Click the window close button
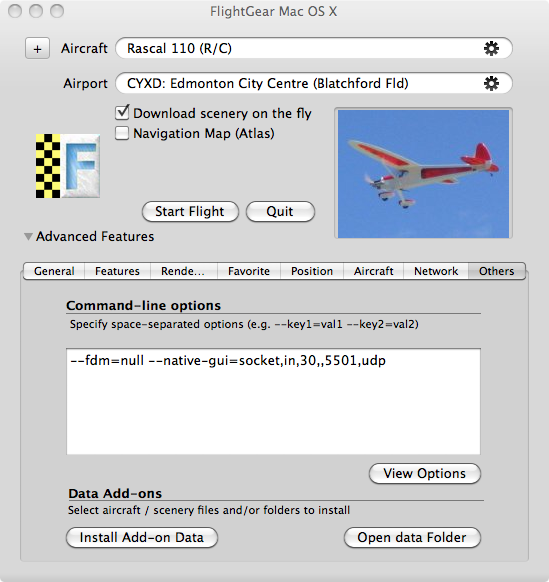The width and height of the screenshot is (549, 582). tap(15, 11)
